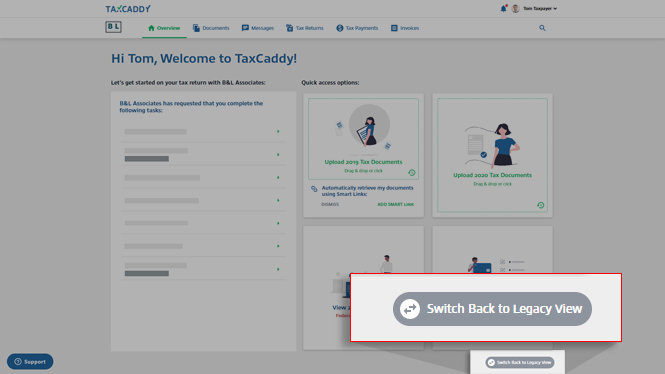The width and height of the screenshot is (665, 374).
Task: Click the Documents tab file icon
Action: click(196, 28)
